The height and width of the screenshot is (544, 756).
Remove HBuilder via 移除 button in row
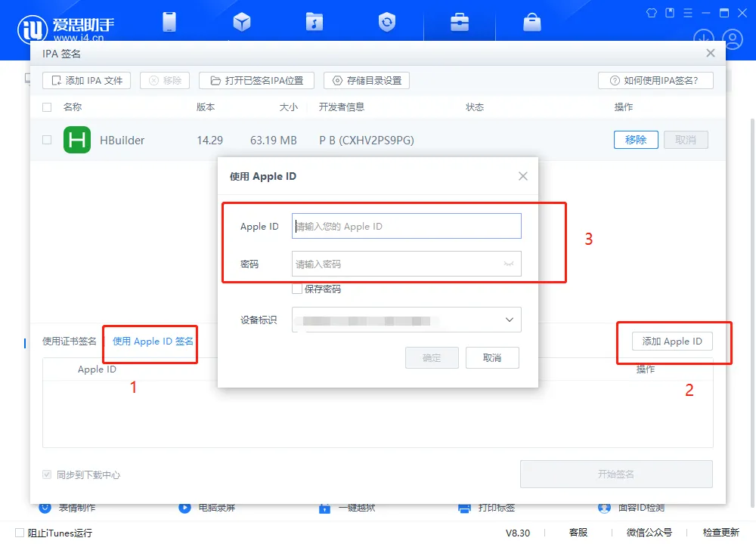pyautogui.click(x=636, y=140)
